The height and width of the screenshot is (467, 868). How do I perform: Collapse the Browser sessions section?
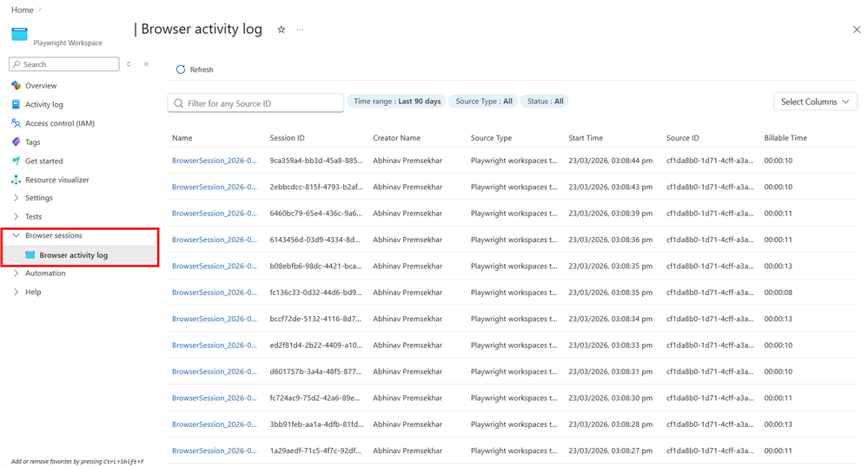[16, 235]
